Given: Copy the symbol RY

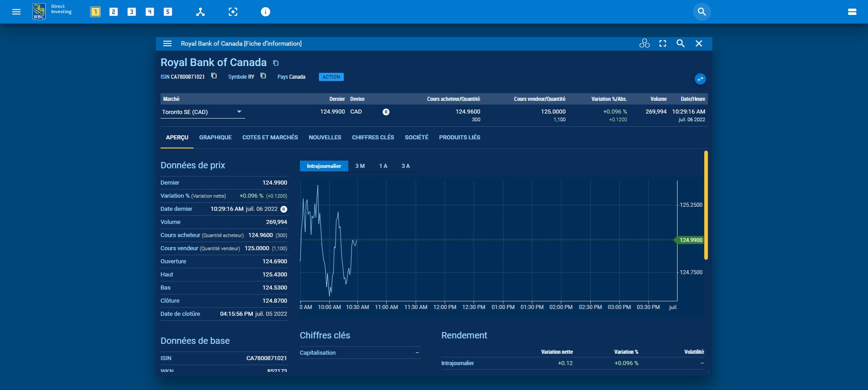Looking at the screenshot, I should click(263, 76).
